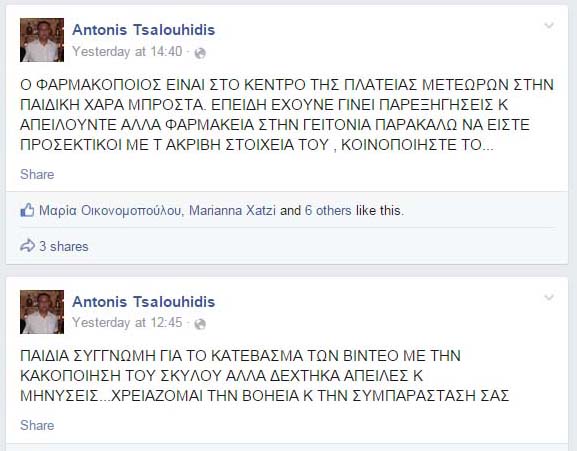Click the thumbs-up like icon

tap(27, 210)
